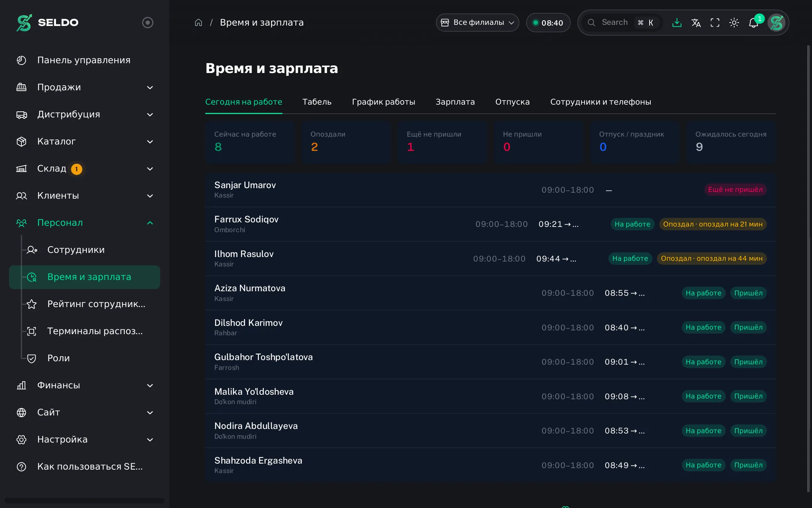Open Панель управления in sidebar
The image size is (812, 508).
85,60
